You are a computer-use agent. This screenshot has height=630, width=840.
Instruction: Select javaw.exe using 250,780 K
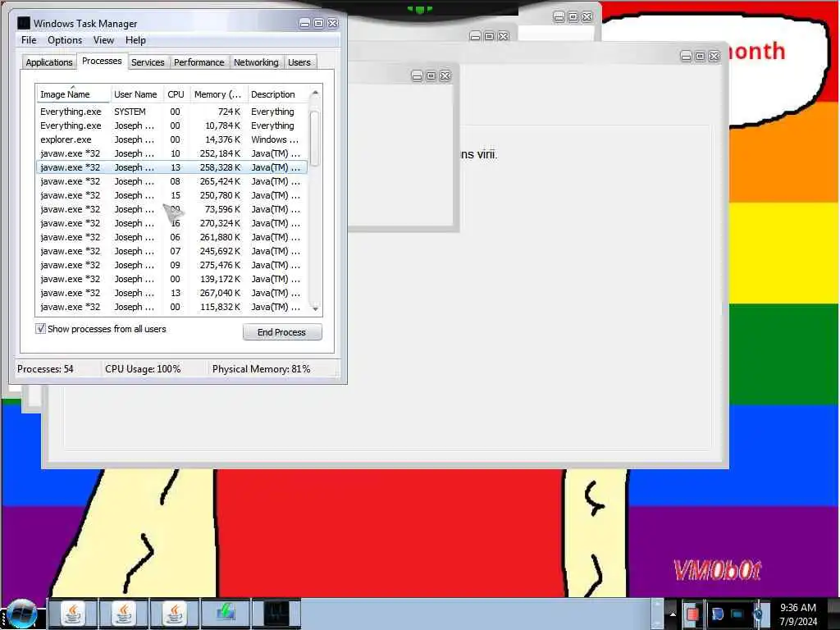tap(172, 195)
